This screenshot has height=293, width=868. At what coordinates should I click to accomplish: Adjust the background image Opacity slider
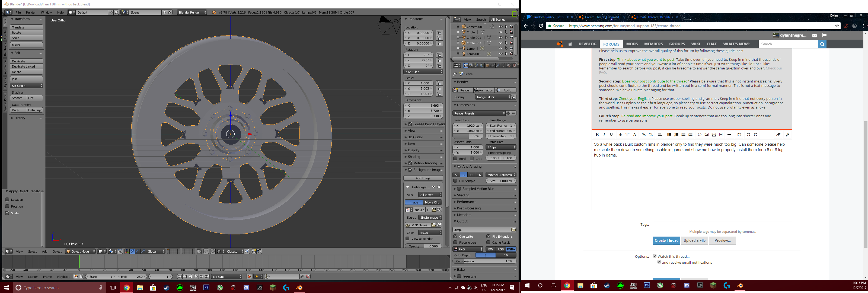click(423, 246)
